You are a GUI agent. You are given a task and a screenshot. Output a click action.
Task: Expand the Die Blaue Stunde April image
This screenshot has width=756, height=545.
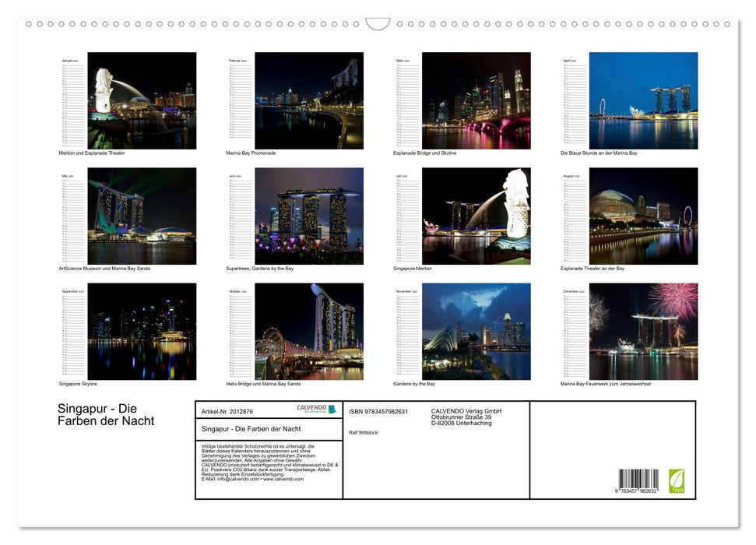pos(642,100)
